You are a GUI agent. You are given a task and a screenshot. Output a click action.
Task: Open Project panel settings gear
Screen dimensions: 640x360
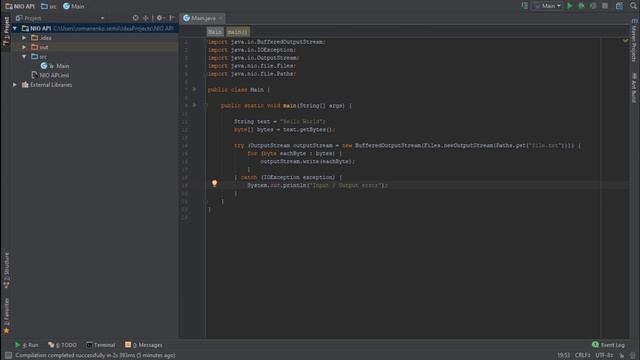(160, 18)
